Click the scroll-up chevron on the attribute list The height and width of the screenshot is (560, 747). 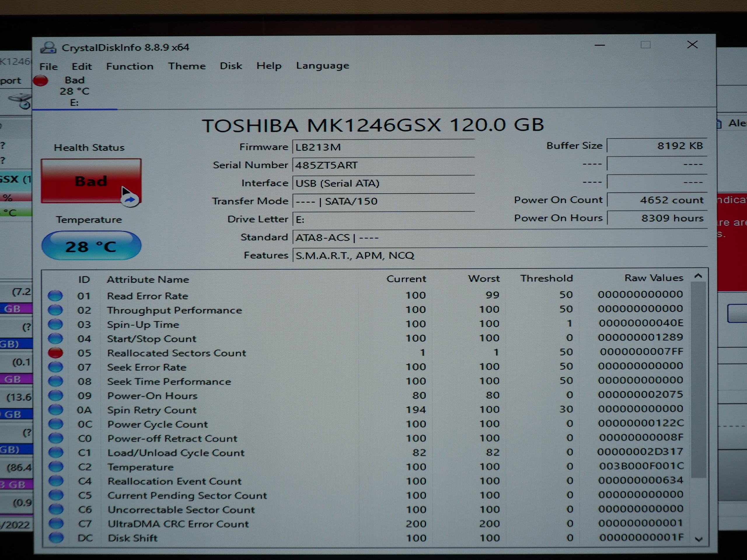point(698,276)
